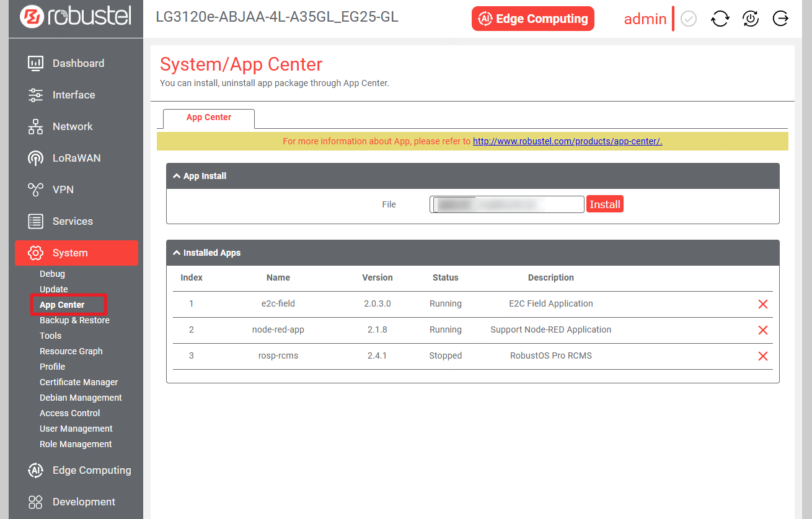Select the System menu item
812x519 pixels.
pyautogui.click(x=76, y=253)
